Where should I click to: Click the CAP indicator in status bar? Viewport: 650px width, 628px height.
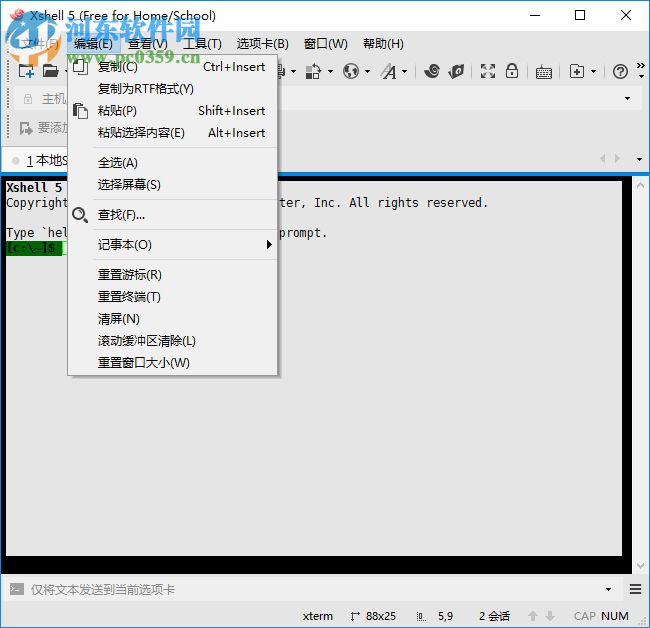[x=585, y=616]
